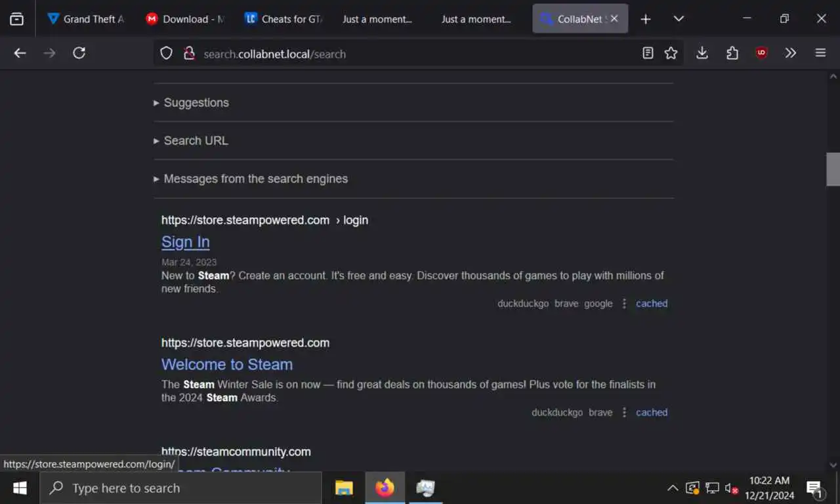Switch to the Download tab
This screenshot has height=504, width=840.
[185, 19]
